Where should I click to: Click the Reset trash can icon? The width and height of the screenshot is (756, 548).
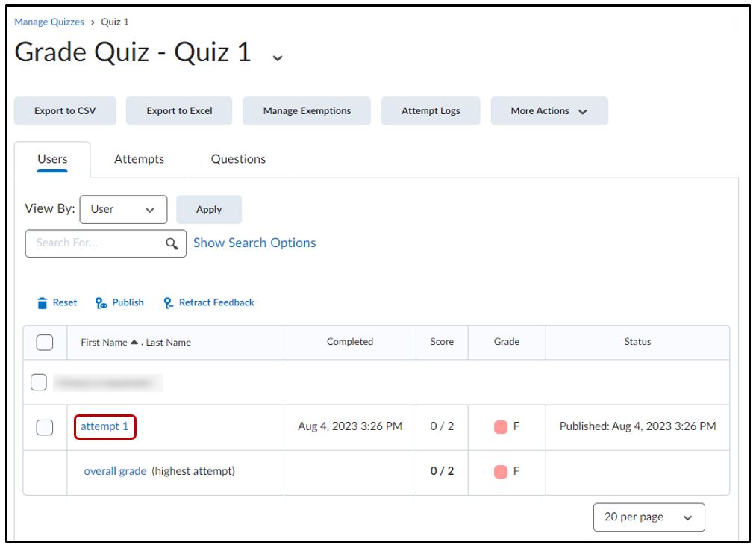tap(42, 303)
